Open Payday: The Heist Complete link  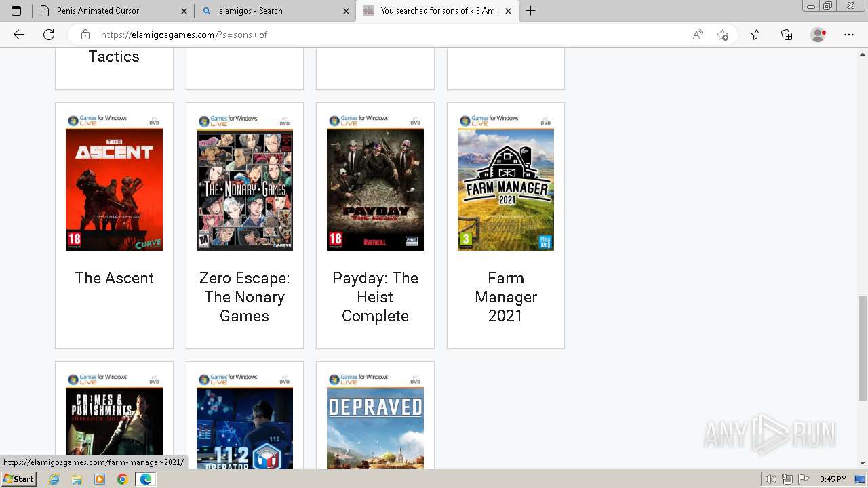point(375,297)
